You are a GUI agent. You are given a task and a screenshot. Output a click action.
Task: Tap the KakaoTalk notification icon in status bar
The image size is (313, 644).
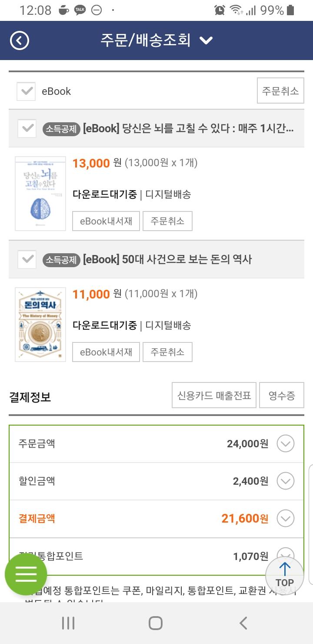pyautogui.click(x=80, y=10)
